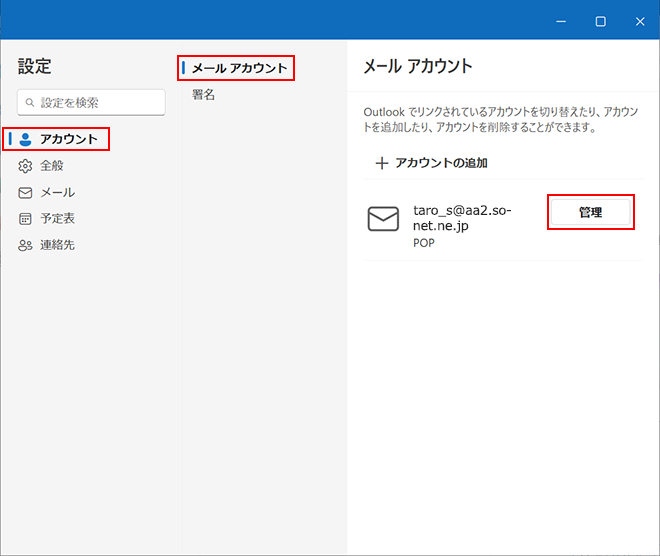Switch to the メール アカウント tab
The image size is (660, 556).
tap(239, 69)
